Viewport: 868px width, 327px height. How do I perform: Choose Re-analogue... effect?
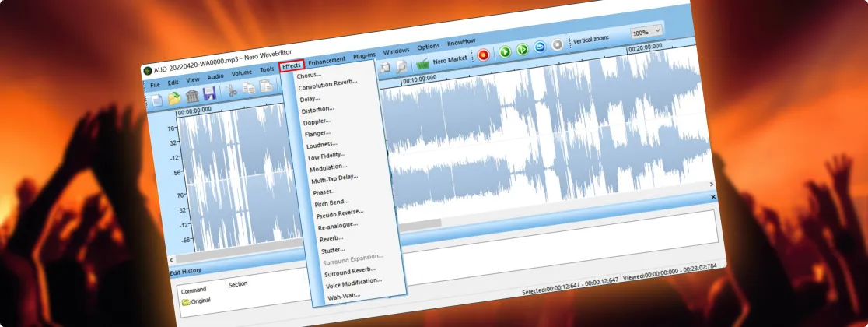click(338, 226)
